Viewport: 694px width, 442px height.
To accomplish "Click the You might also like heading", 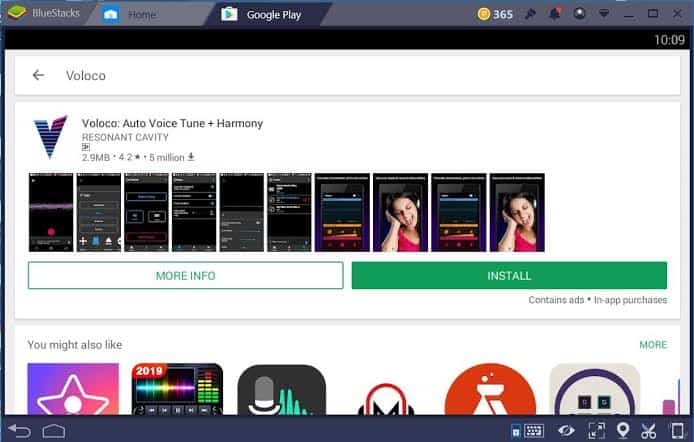I will tap(75, 345).
